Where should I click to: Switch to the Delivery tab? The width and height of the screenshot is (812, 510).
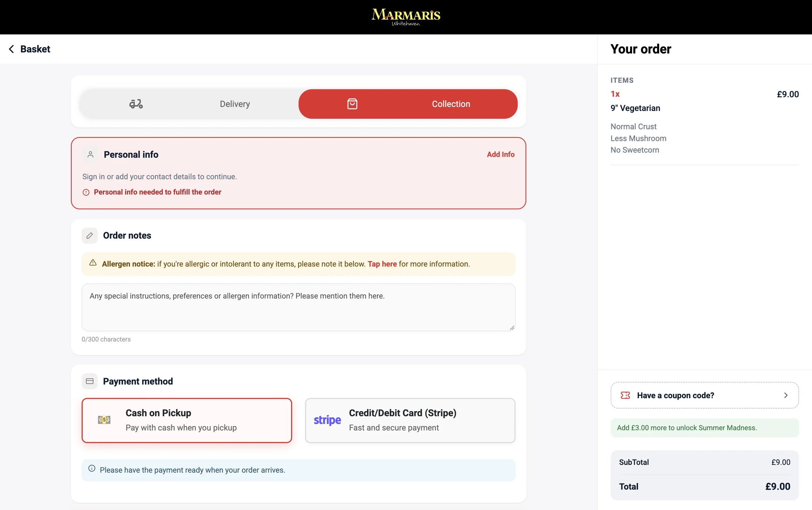tap(189, 104)
